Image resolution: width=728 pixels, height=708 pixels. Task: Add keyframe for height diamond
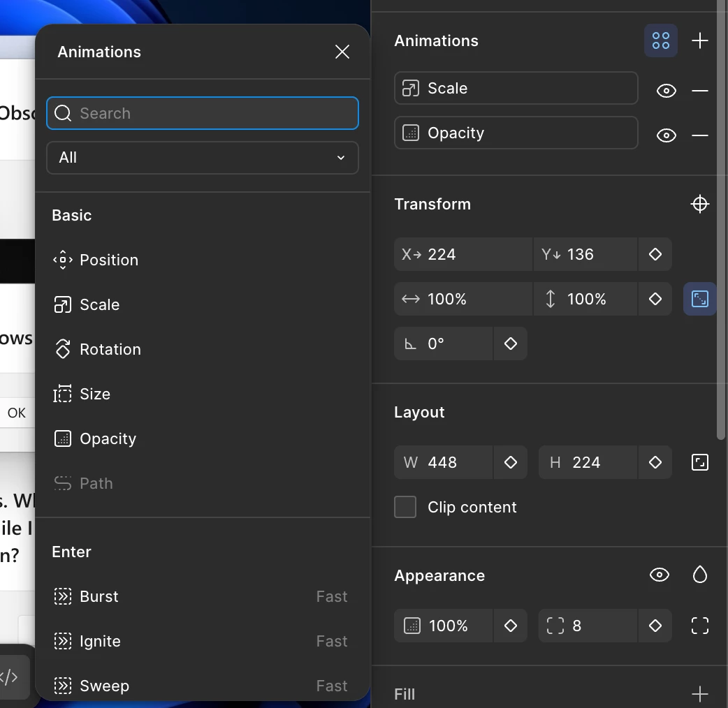[655, 462]
